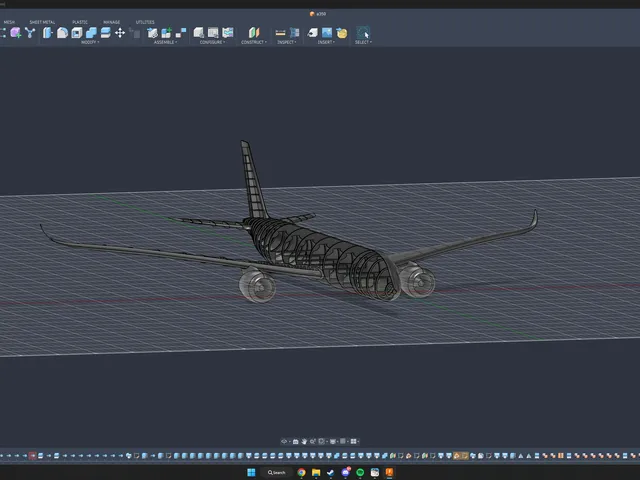Select the a350 document tab

[x=318, y=14]
